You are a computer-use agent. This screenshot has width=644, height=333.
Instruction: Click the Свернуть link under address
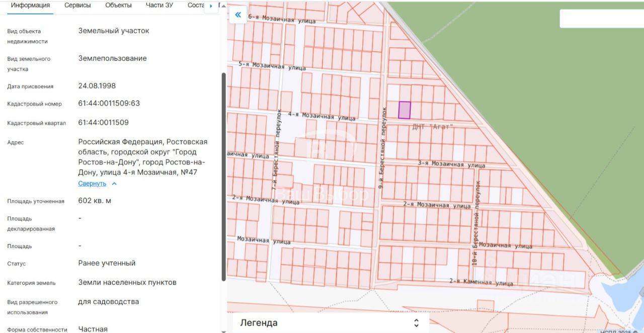92,184
